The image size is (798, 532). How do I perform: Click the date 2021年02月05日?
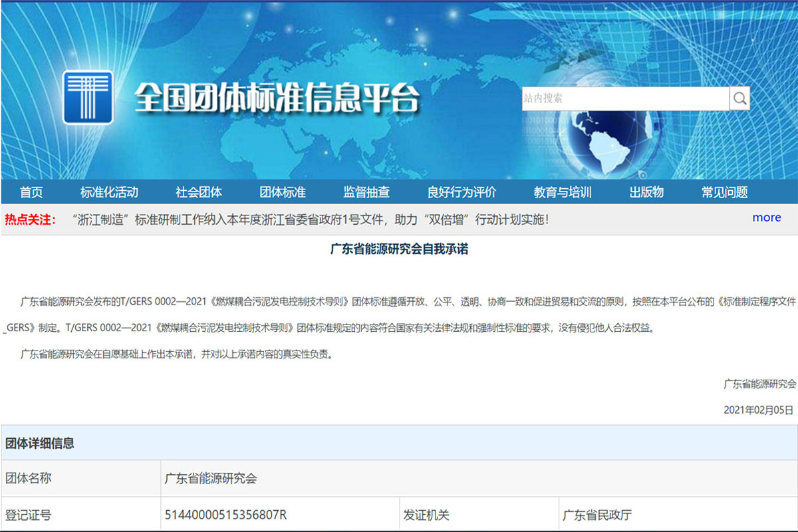pos(758,410)
